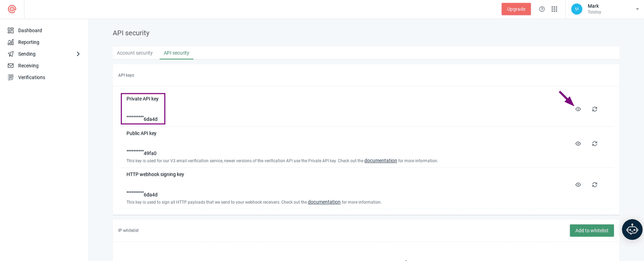Select the API security tab
This screenshot has width=644, height=261.
click(x=176, y=53)
